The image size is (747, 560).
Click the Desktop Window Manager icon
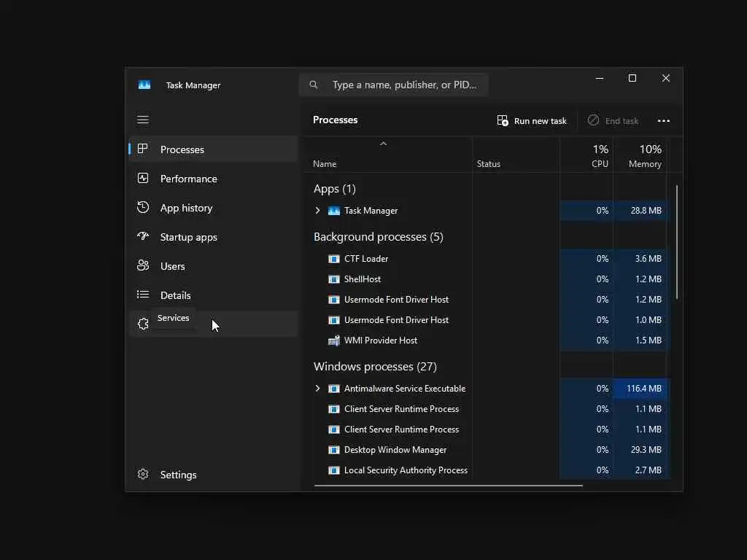(x=334, y=450)
